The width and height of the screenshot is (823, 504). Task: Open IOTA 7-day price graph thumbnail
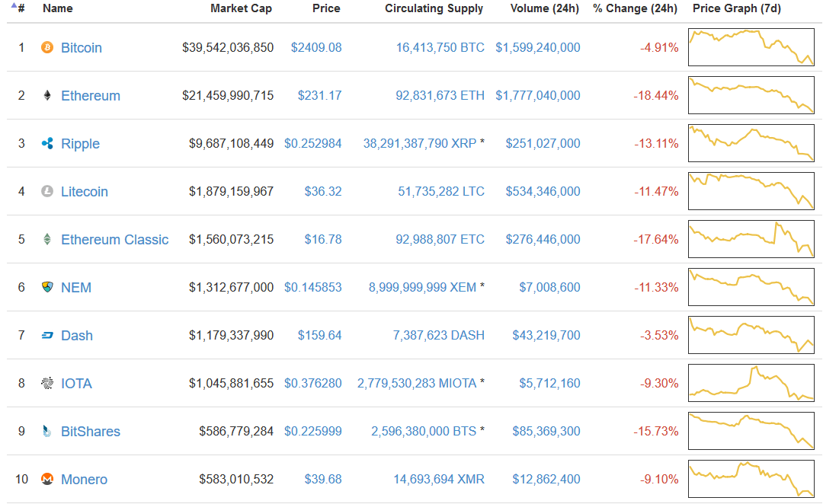pyautogui.click(x=751, y=384)
